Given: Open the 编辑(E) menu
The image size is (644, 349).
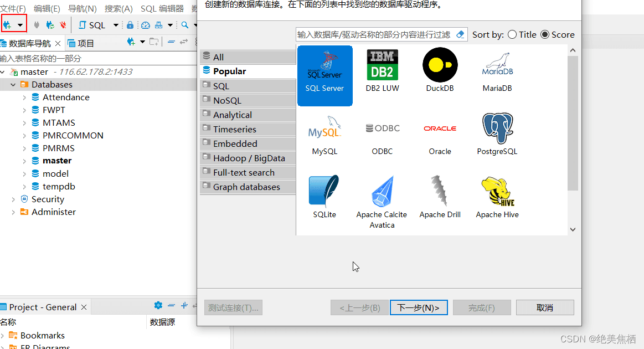Looking at the screenshot, I should [47, 8].
